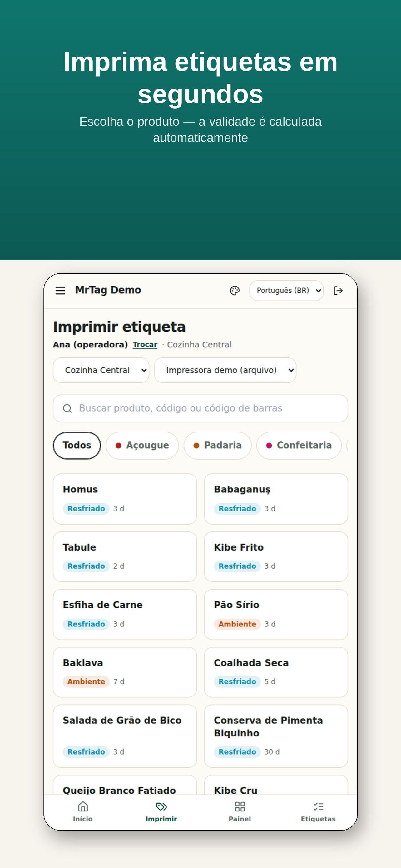The width and height of the screenshot is (401, 868).
Task: Click the Imprimir etiqueta heading
Action: click(120, 327)
